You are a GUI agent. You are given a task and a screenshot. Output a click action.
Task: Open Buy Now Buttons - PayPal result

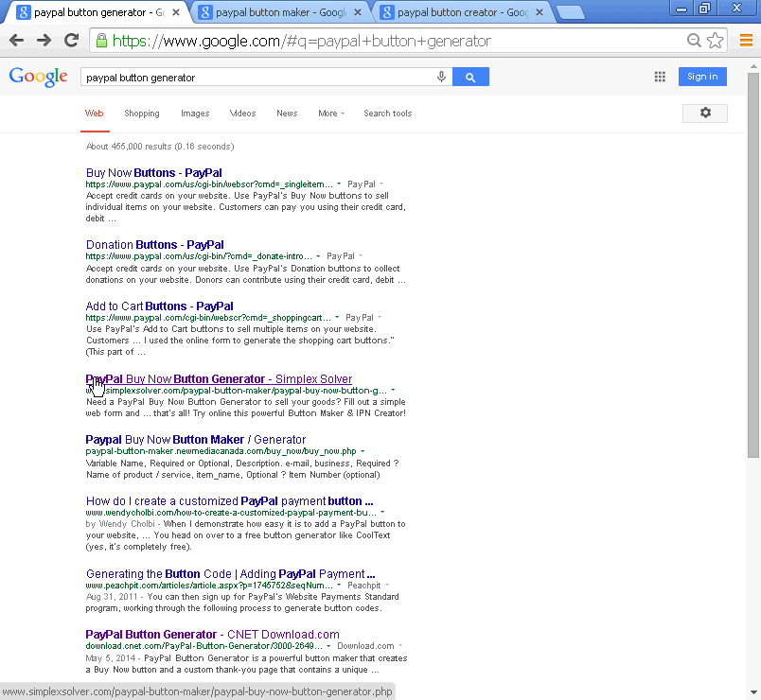coord(154,173)
